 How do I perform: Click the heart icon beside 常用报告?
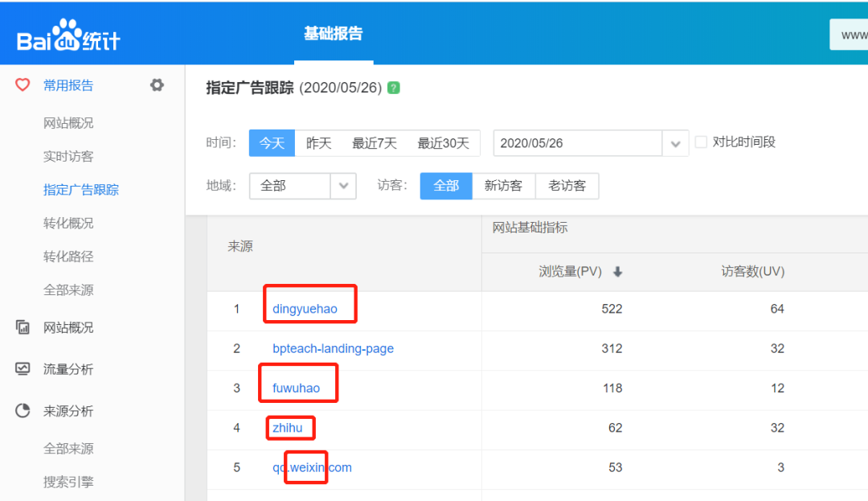(x=23, y=85)
